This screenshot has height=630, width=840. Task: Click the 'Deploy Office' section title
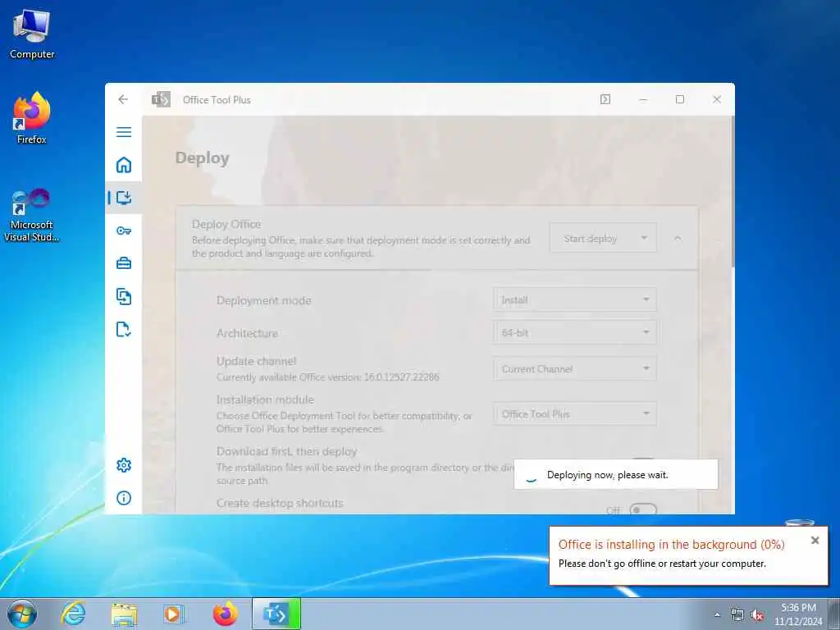coord(226,224)
